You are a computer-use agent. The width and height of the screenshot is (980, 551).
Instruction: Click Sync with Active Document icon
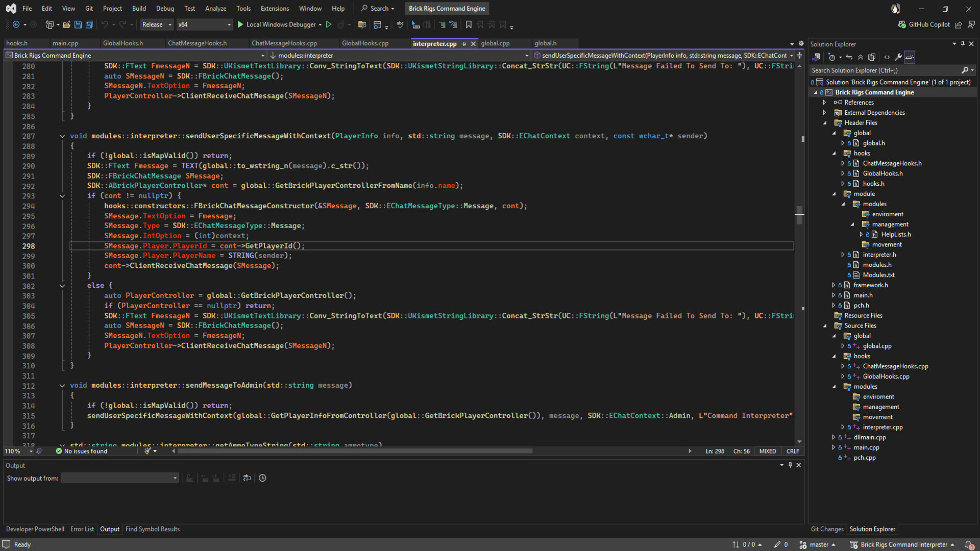(849, 57)
